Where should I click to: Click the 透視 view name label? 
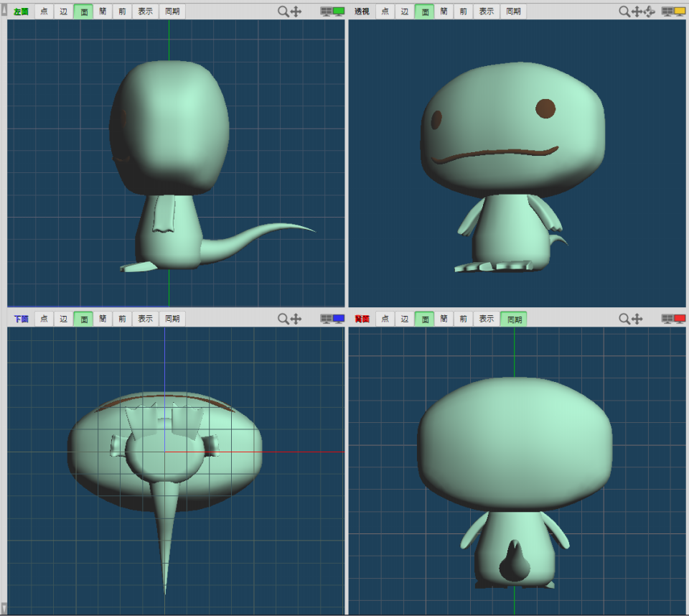click(362, 11)
